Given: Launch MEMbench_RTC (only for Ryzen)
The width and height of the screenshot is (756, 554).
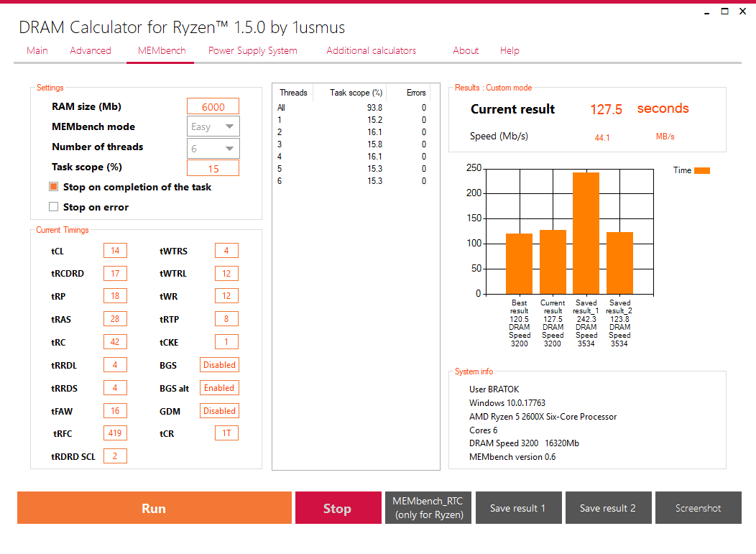Looking at the screenshot, I should click(428, 508).
